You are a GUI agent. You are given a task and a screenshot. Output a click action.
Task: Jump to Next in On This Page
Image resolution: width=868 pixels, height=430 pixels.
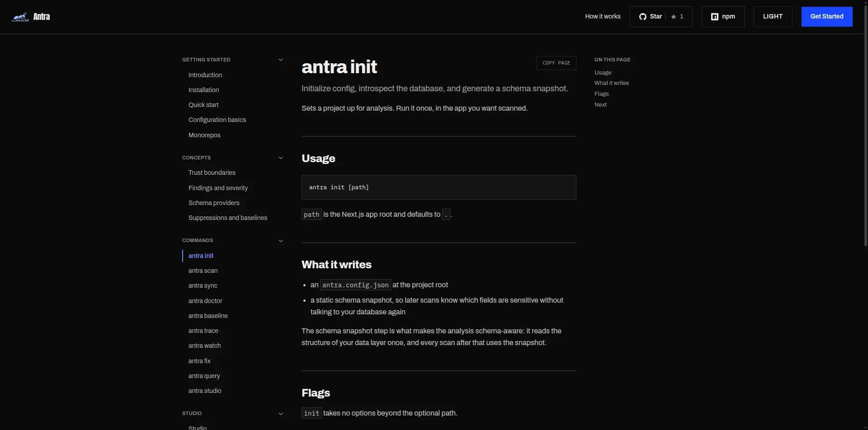click(600, 104)
